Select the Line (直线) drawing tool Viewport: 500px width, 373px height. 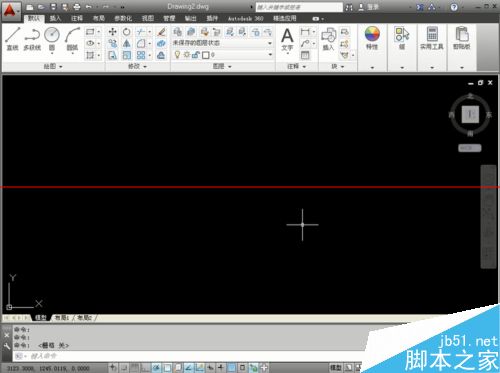13,39
